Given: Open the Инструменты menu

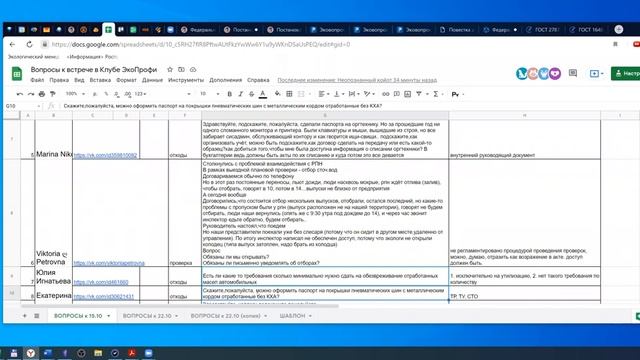Looking at the screenshot, I should pos(186,80).
